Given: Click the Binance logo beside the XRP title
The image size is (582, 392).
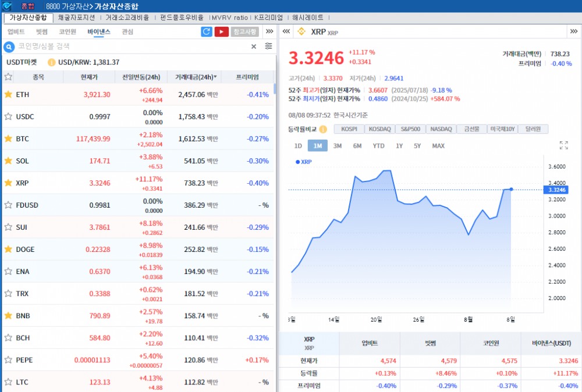Looking at the screenshot, I should [x=302, y=33].
